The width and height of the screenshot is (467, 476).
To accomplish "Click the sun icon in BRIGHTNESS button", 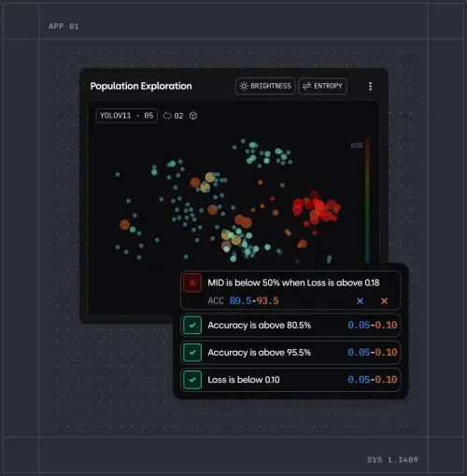I will 244,86.
